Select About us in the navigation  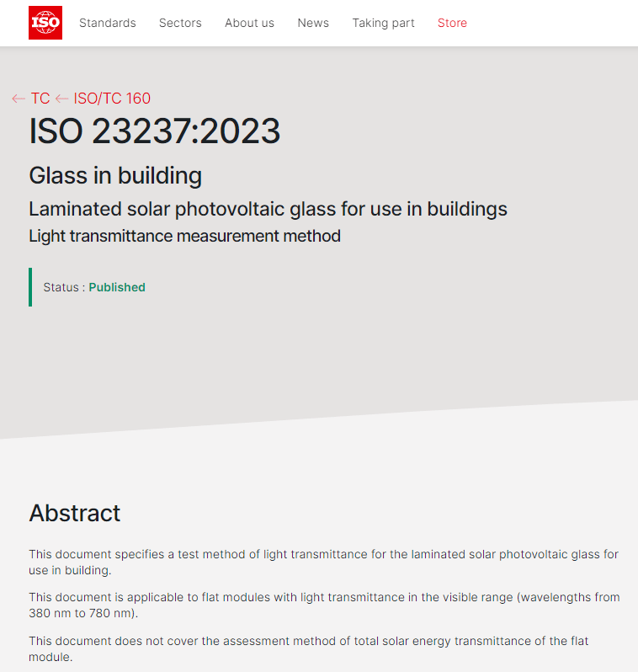click(249, 23)
